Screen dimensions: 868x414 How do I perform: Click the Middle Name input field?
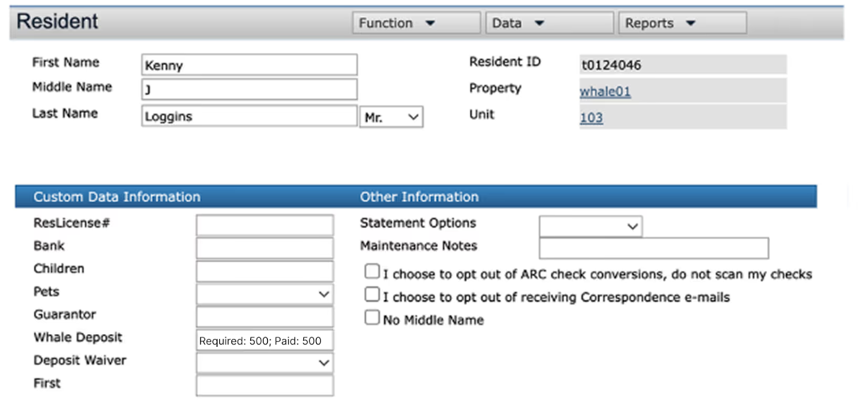(250, 89)
